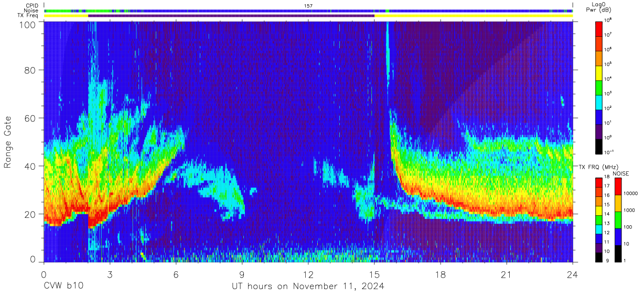Pick the red top segment of TX FRQ colorbar
Screen dimensions: 644x297
pos(599,181)
